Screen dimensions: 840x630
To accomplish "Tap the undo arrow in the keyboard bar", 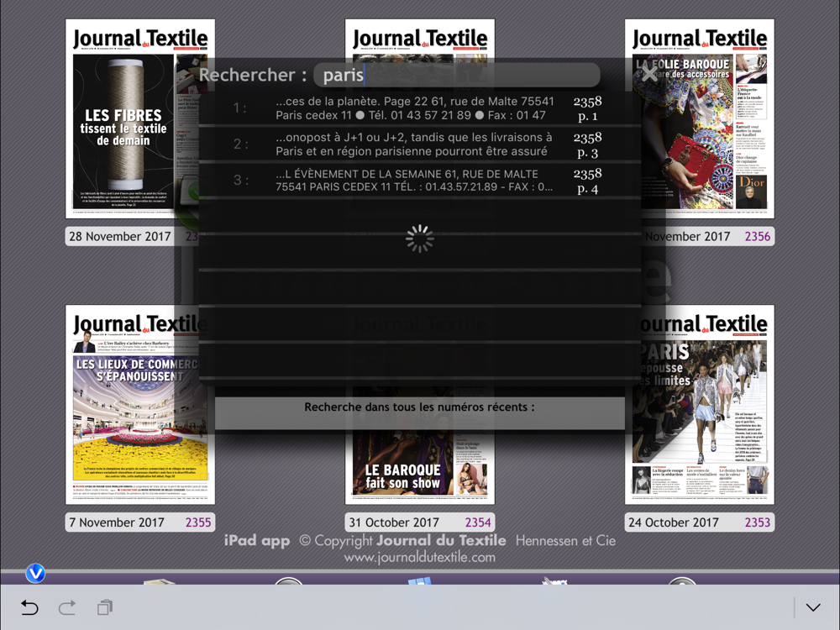I will point(29,607).
